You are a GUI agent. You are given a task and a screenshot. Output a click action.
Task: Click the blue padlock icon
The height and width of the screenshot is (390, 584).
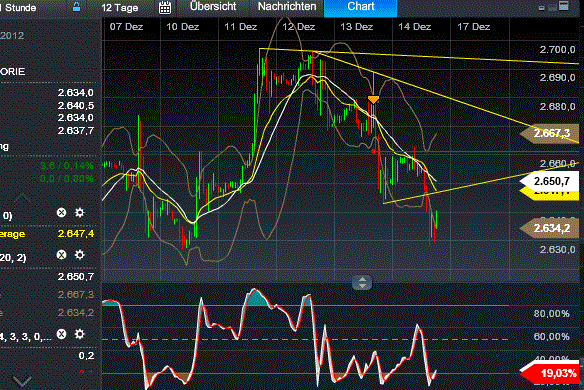pyautogui.click(x=76, y=7)
